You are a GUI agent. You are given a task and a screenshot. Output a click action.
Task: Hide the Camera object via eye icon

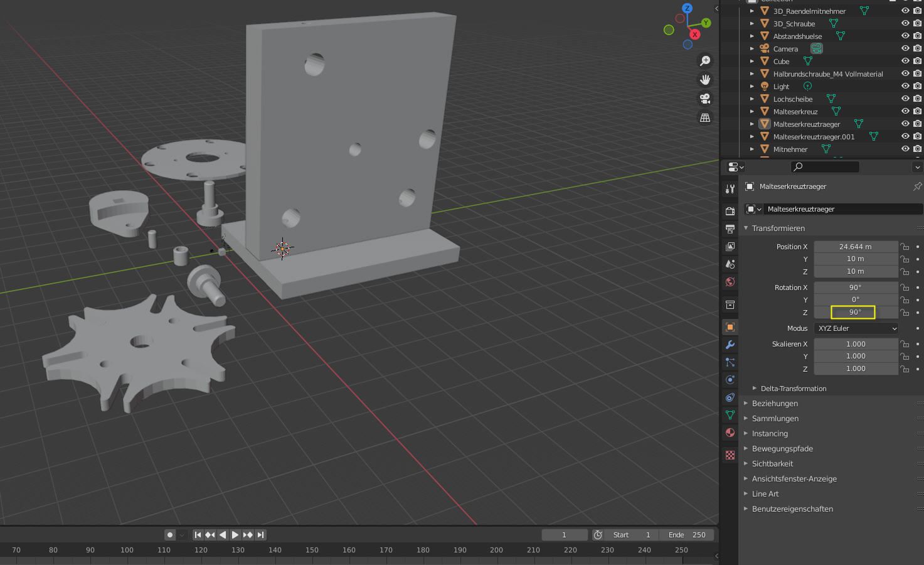[x=905, y=48]
